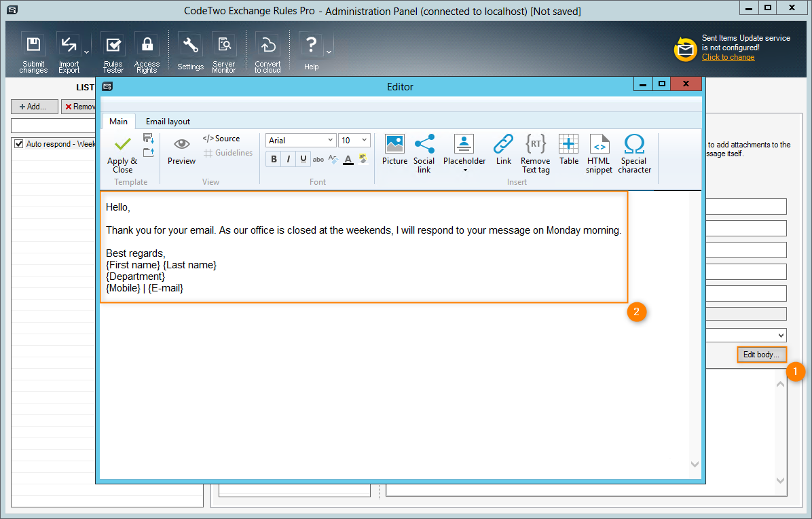Toggle Guidelines in the View group
The width and height of the screenshot is (812, 519).
(228, 153)
